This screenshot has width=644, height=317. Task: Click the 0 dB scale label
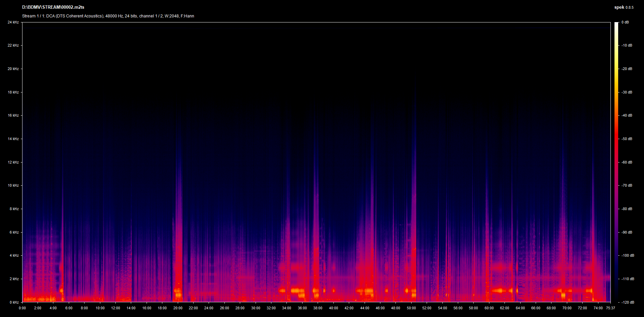click(625, 22)
